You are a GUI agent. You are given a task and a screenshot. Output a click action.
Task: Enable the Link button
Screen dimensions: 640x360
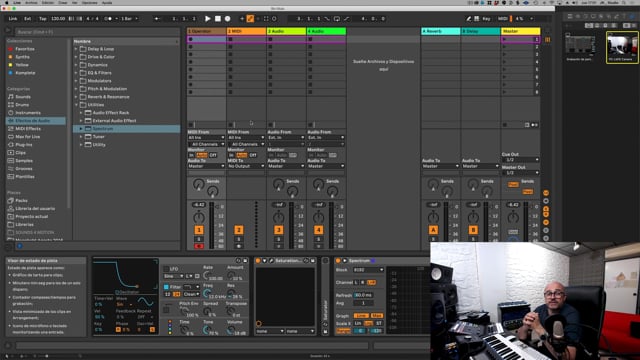(13, 18)
